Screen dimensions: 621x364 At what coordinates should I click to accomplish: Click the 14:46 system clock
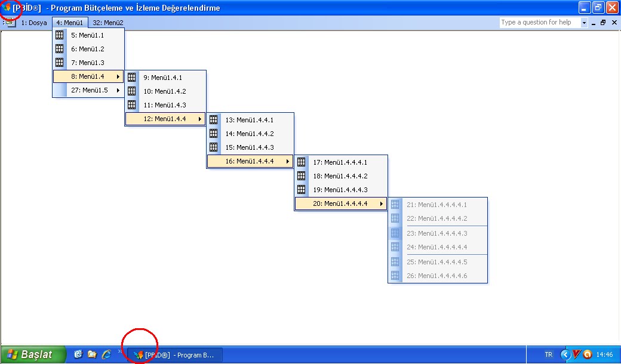tap(605, 355)
